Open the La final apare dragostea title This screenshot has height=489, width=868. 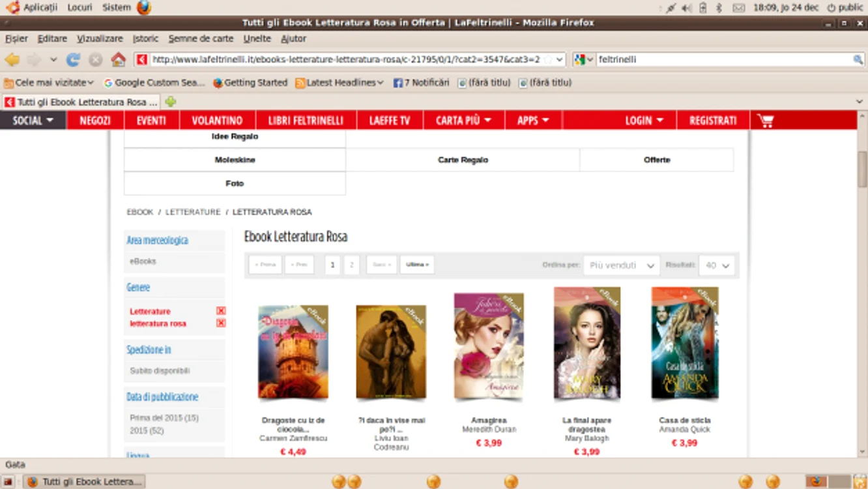coord(586,425)
